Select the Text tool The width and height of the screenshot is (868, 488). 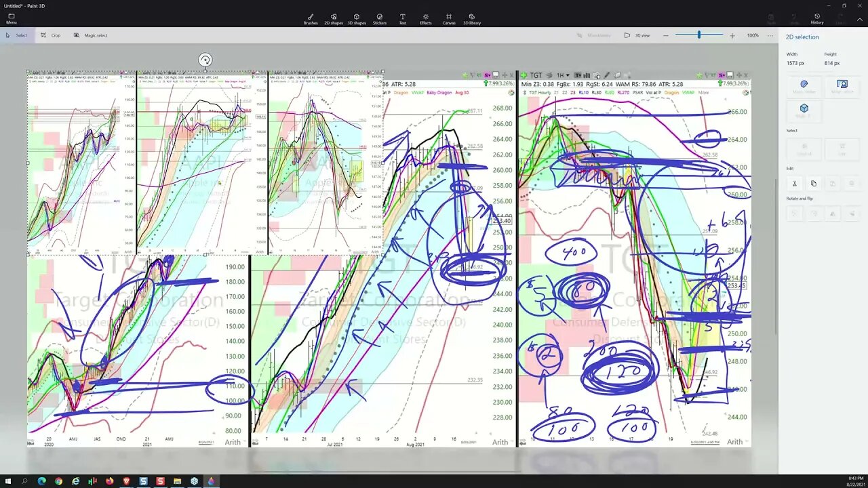(x=403, y=19)
